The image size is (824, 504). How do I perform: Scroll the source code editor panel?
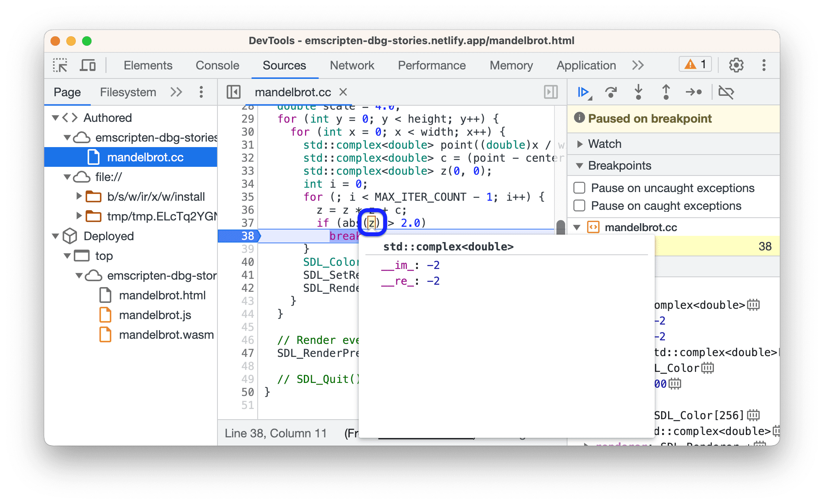point(558,229)
